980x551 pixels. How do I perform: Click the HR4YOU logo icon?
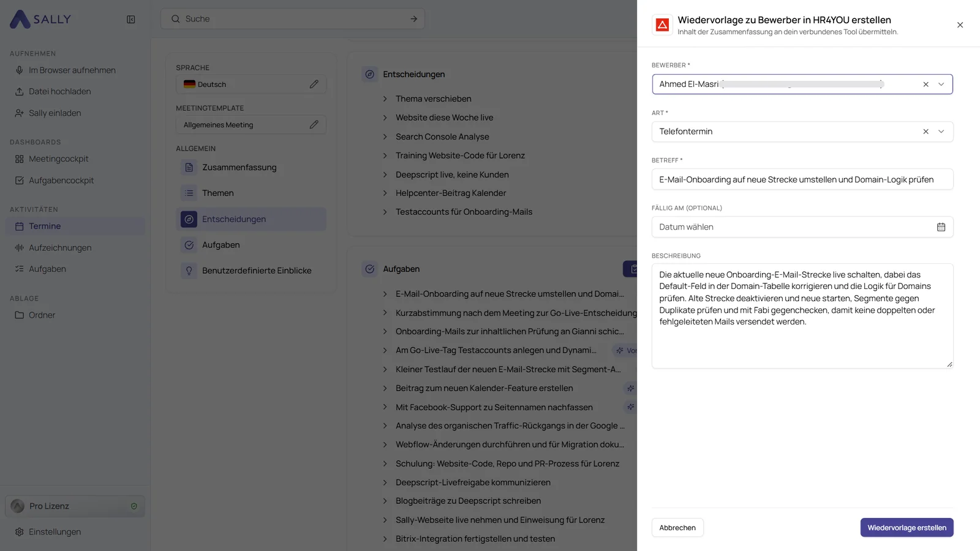[662, 25]
